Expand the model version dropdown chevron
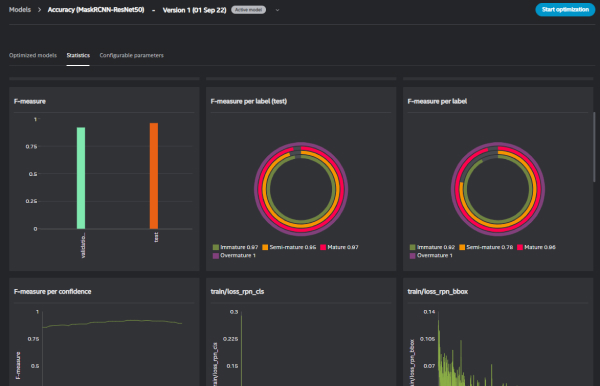The height and width of the screenshot is (386, 600). (277, 10)
